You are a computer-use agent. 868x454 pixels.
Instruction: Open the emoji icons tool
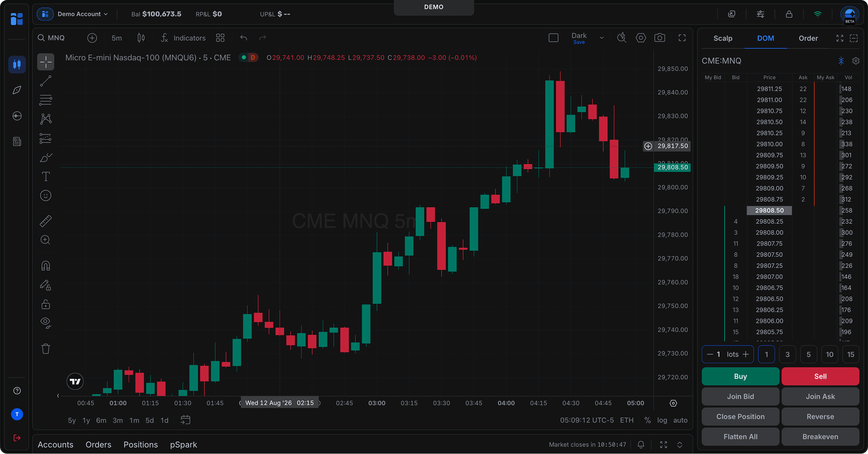coord(46,195)
